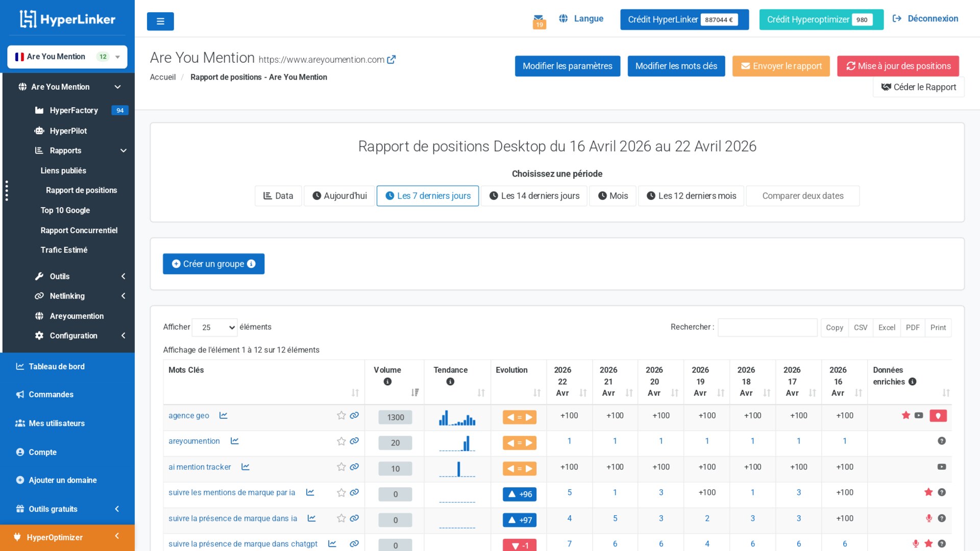
Task: Open the Top 10 Google report
Action: pyautogui.click(x=65, y=210)
